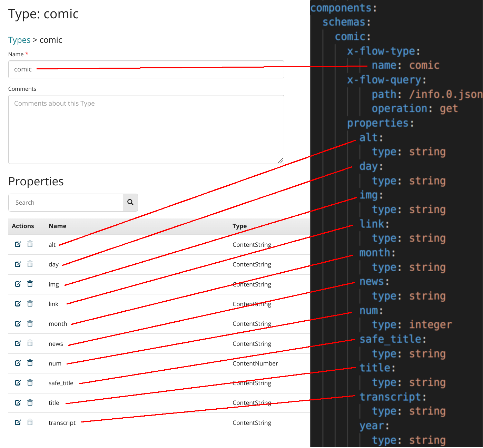Screen dimensions: 483x448
Task: Edit the link property
Action: (18, 303)
